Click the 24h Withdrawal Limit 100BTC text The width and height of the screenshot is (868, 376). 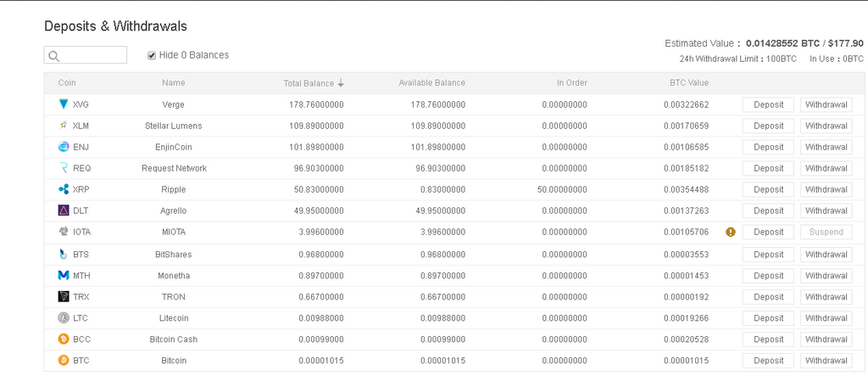click(x=738, y=59)
